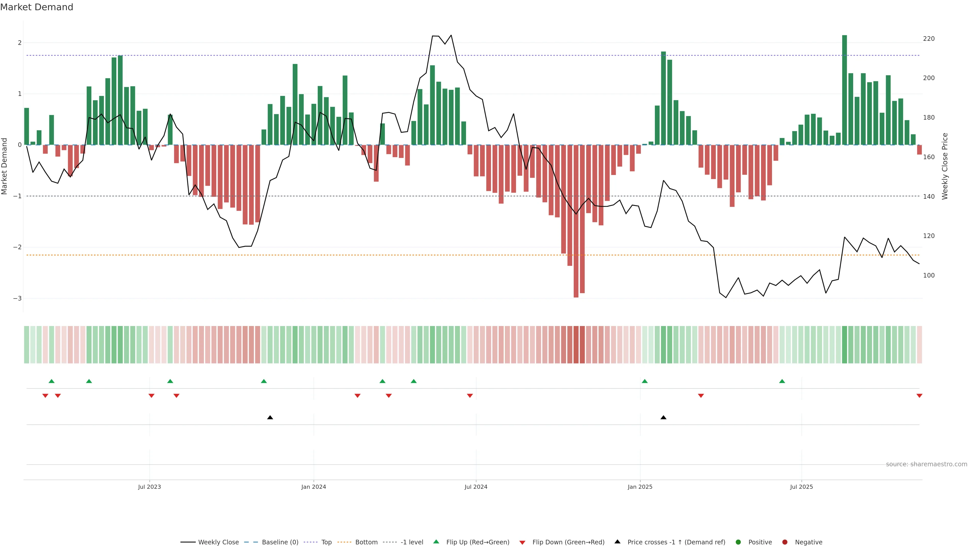Click the darkest red heatmap cell
Image resolution: width=980 pixels, height=551 pixels.
coord(576,345)
